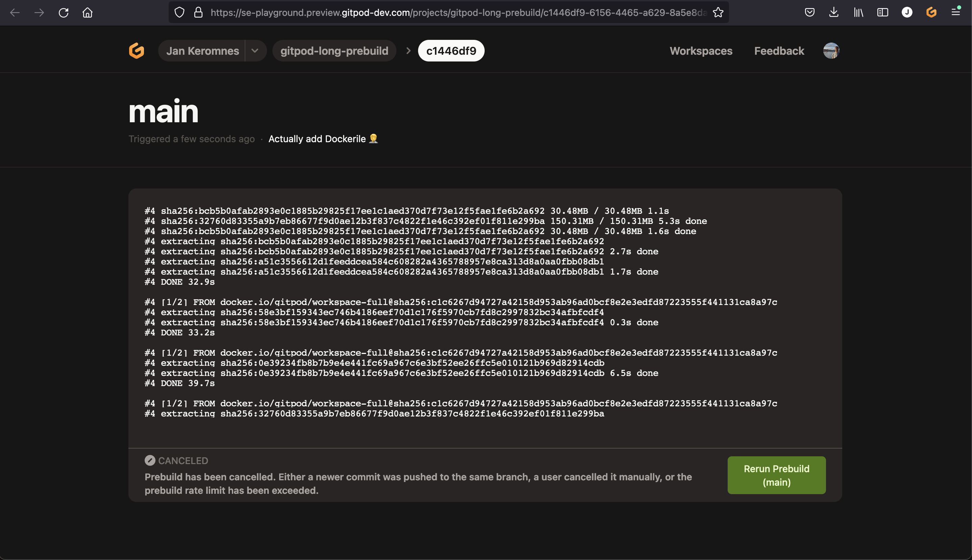View site security lock information
Screen dimensions: 972x560
tap(198, 13)
